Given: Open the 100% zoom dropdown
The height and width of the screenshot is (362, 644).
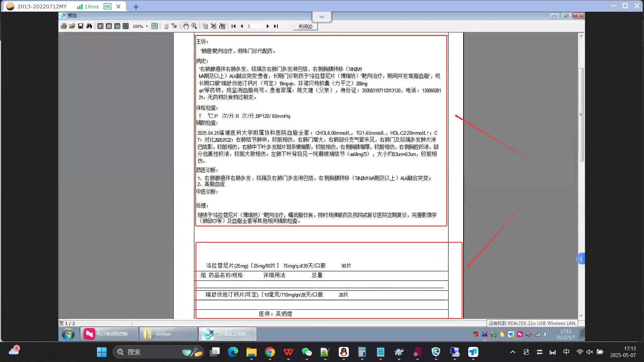Looking at the screenshot, I should coord(147,26).
